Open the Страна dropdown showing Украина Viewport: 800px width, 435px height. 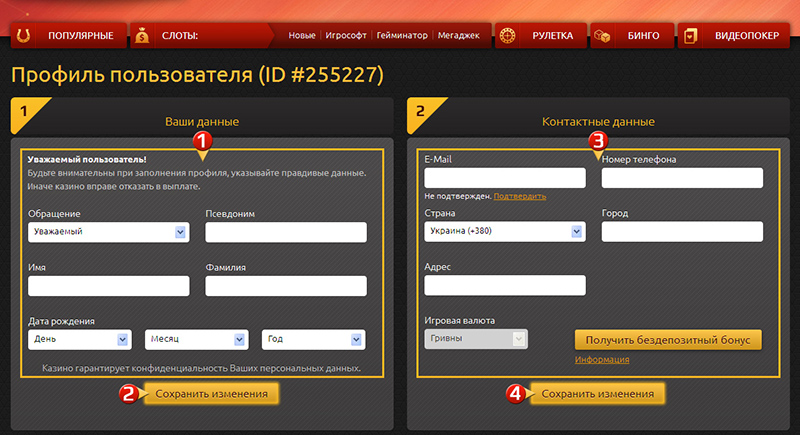tap(505, 231)
